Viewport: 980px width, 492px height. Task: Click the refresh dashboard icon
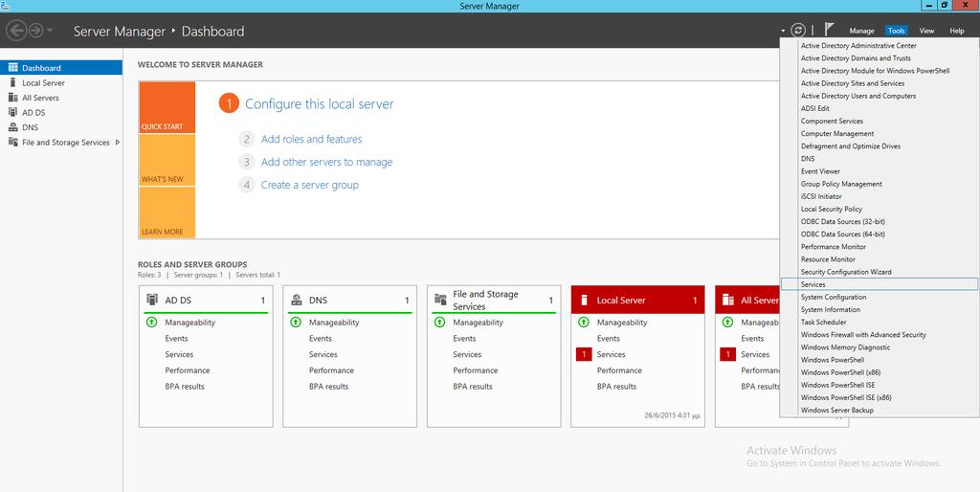(x=797, y=30)
